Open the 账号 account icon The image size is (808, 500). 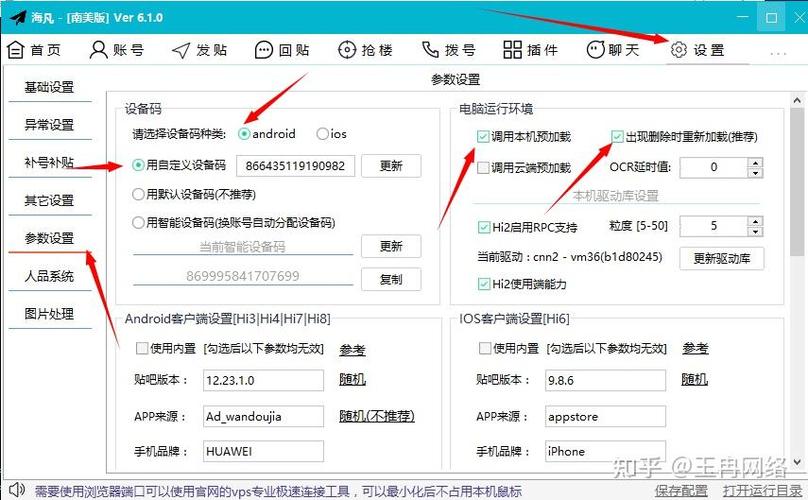(x=98, y=50)
